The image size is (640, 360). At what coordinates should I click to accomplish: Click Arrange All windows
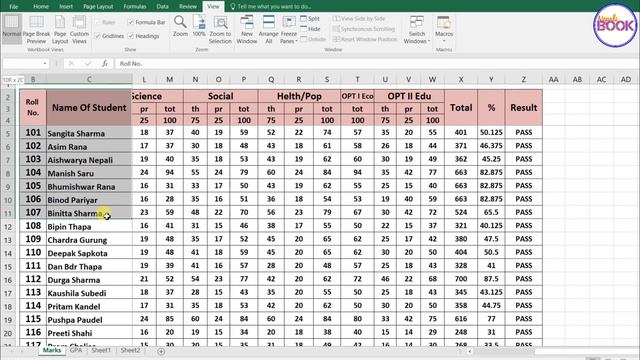tap(269, 29)
